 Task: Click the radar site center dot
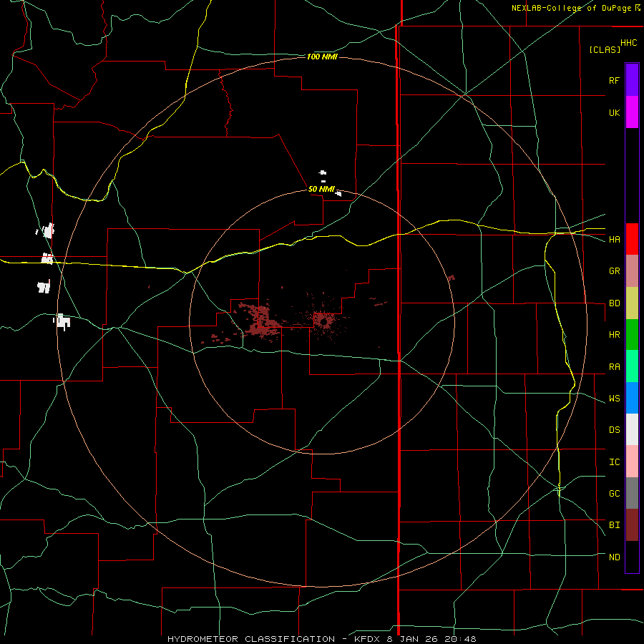[323, 321]
